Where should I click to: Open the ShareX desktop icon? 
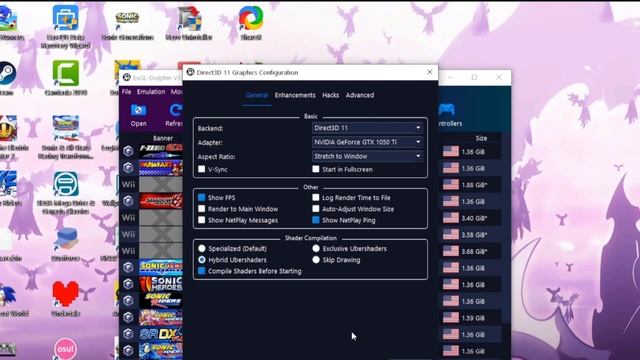251,18
